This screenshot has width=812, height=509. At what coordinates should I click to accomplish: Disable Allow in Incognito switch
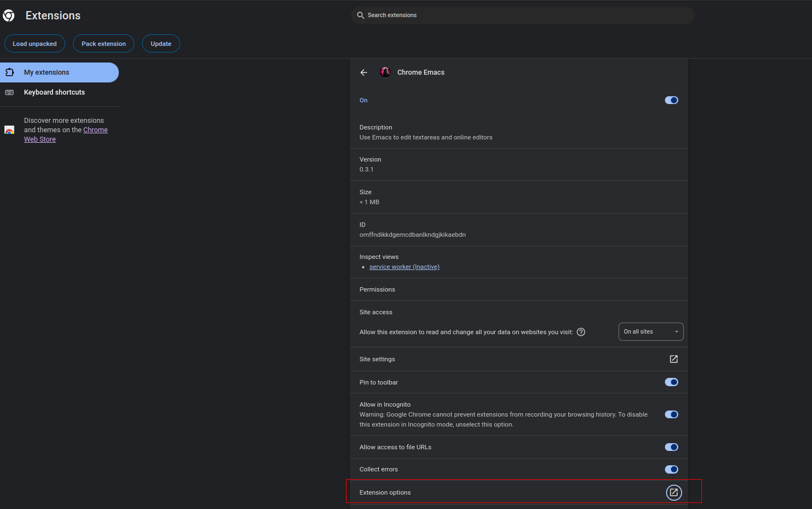click(x=672, y=414)
